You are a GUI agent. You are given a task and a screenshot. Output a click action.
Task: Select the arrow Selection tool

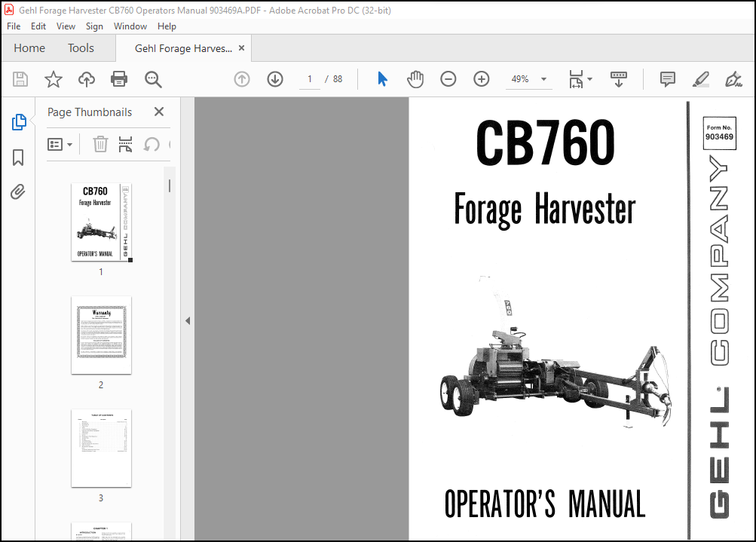tap(382, 79)
